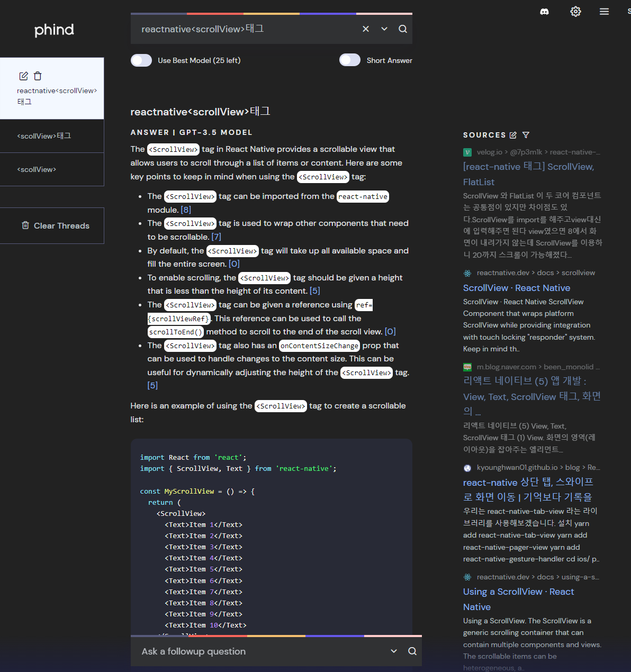Click onContentSizeChange inline code

[319, 346]
